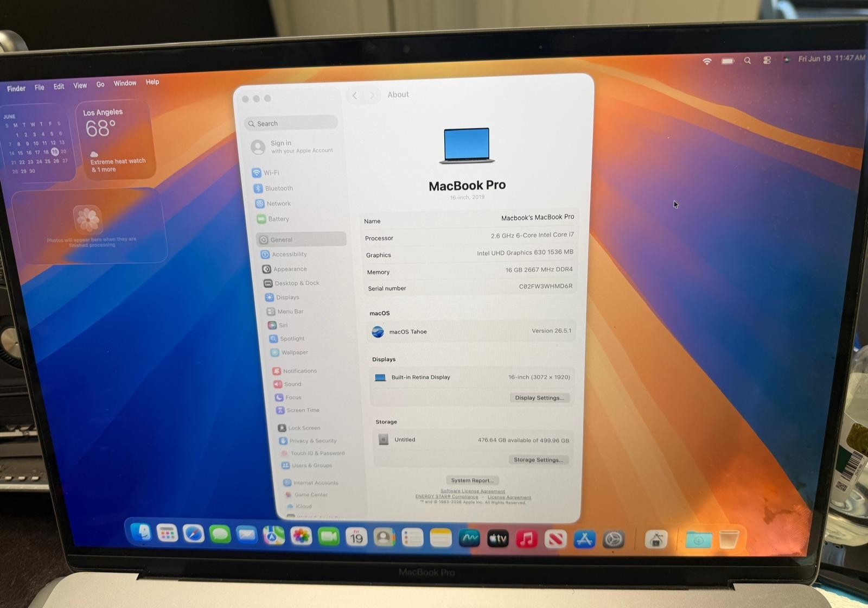This screenshot has height=608, width=868.
Task: Open the Help menu
Action: point(152,82)
